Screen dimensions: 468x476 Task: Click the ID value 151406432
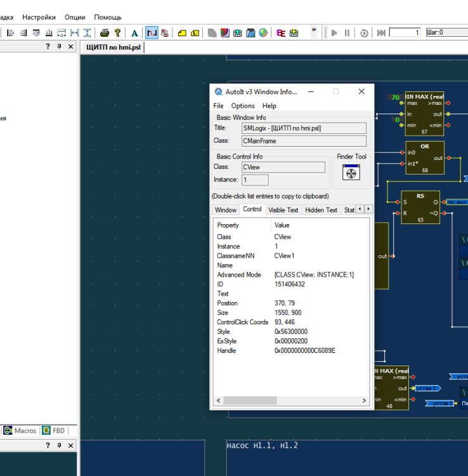(x=290, y=284)
